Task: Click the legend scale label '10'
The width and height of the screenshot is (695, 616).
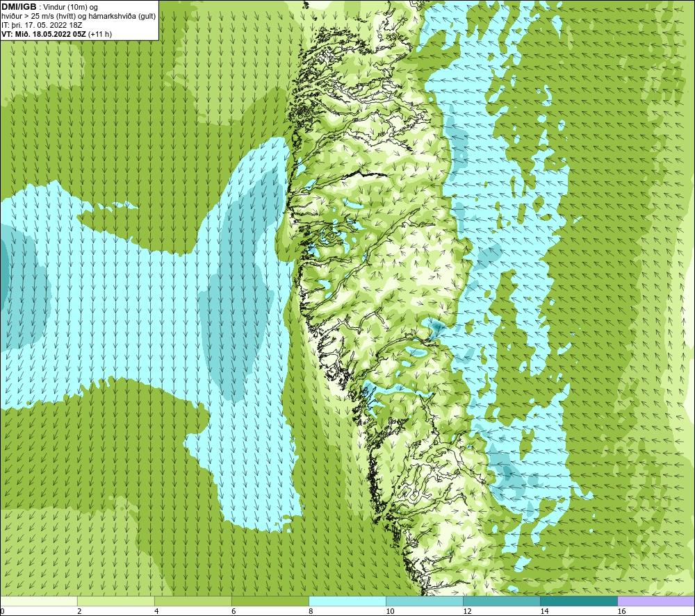Action: [x=390, y=612]
